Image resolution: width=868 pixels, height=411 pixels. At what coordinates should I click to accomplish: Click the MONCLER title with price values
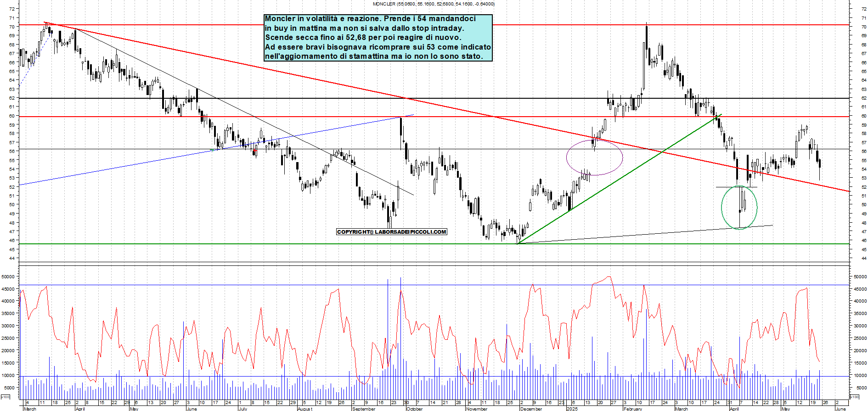434,4
